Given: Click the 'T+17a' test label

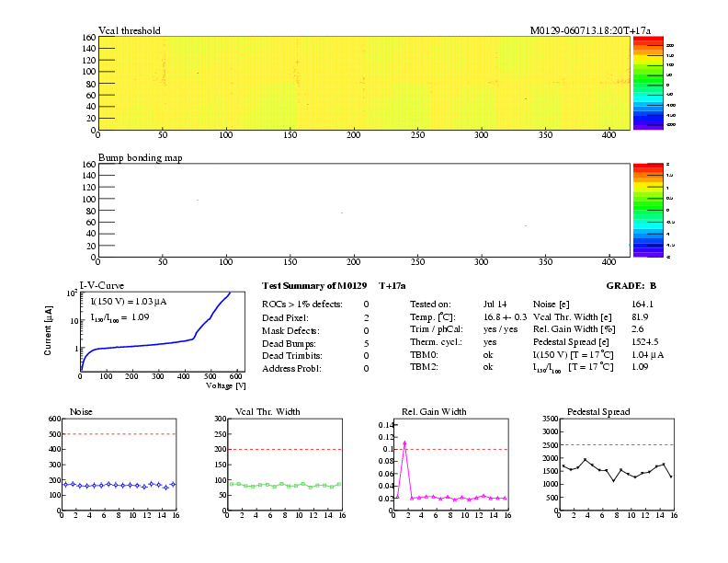Looking at the screenshot, I should tap(392, 286).
